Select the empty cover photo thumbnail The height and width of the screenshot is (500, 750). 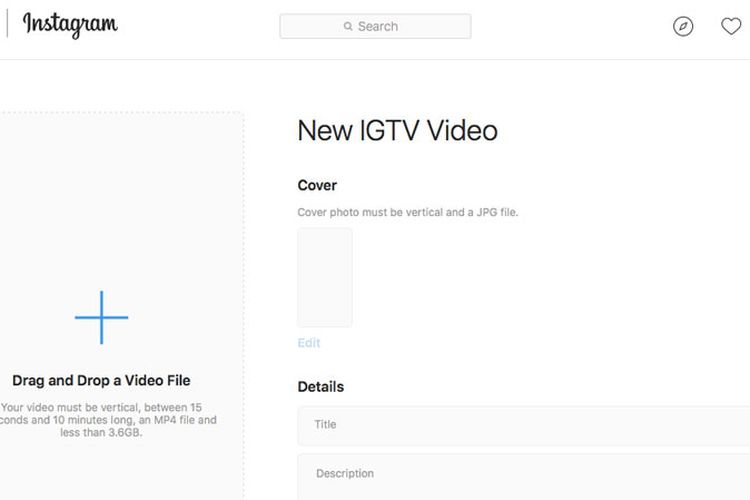click(325, 278)
